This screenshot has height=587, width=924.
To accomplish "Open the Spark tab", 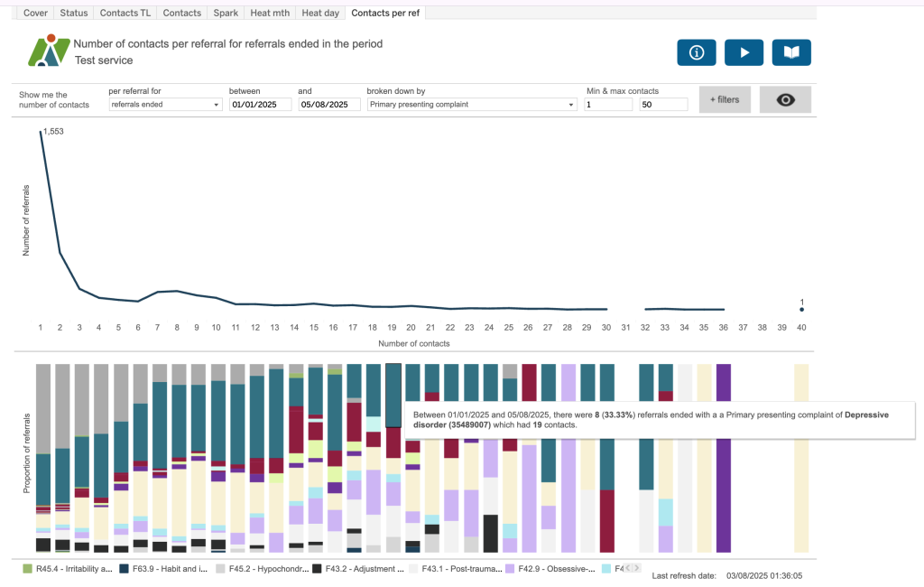I will coord(223,14).
